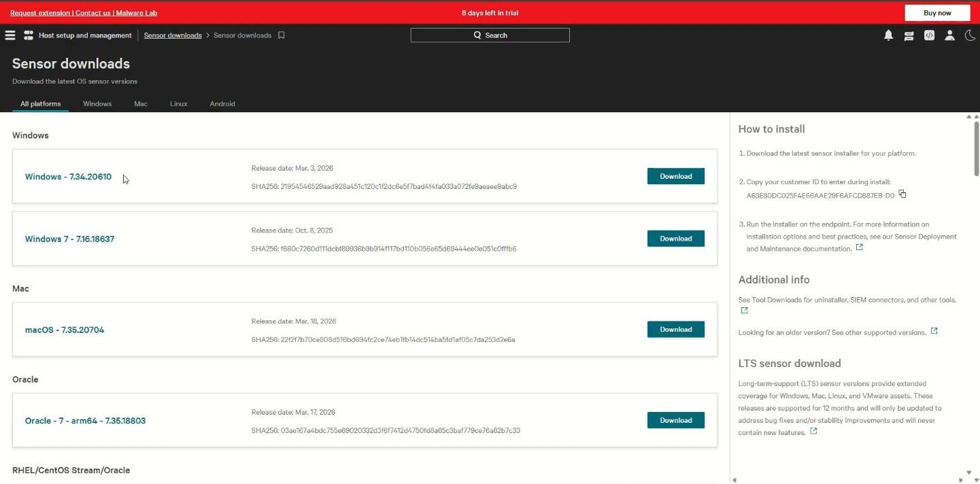
Task: Click 'Release date: Oct. 8, 2025' text
Action: click(292, 230)
